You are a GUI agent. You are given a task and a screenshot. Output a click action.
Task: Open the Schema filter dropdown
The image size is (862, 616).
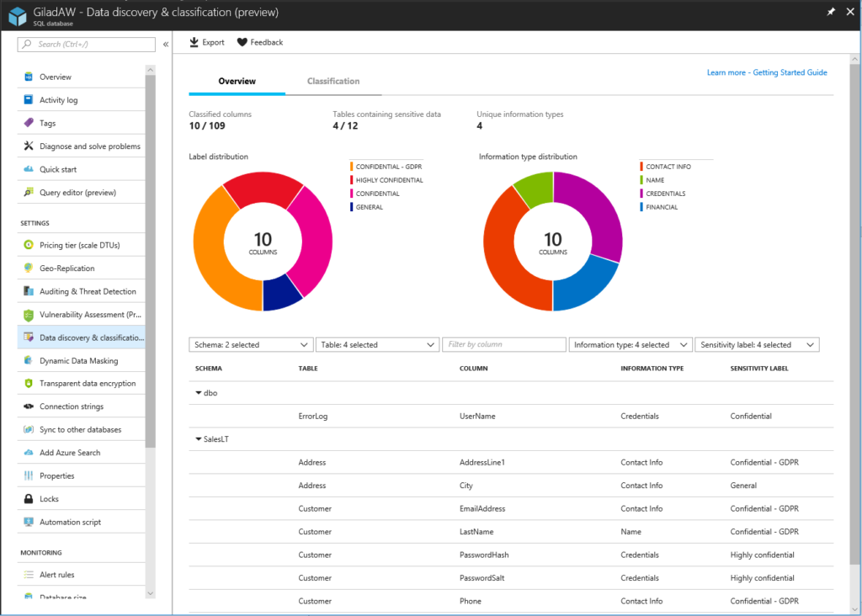(x=251, y=344)
